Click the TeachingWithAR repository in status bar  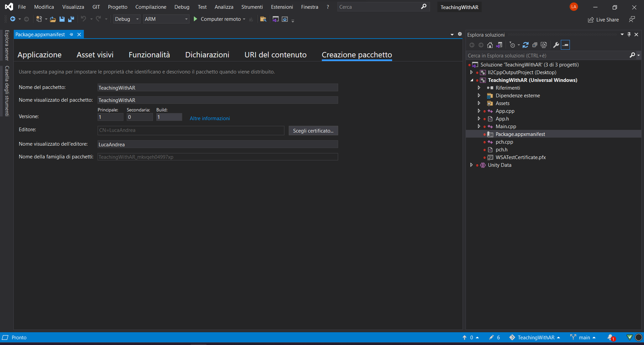[x=535, y=338]
